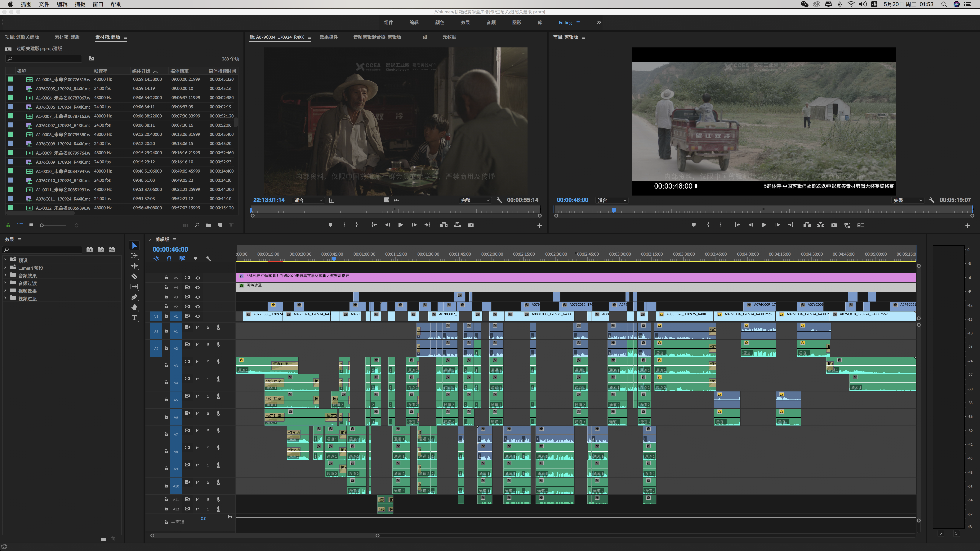This screenshot has height=551, width=980.
Task: Select the Pen tool in the toolbar
Action: coord(134,297)
